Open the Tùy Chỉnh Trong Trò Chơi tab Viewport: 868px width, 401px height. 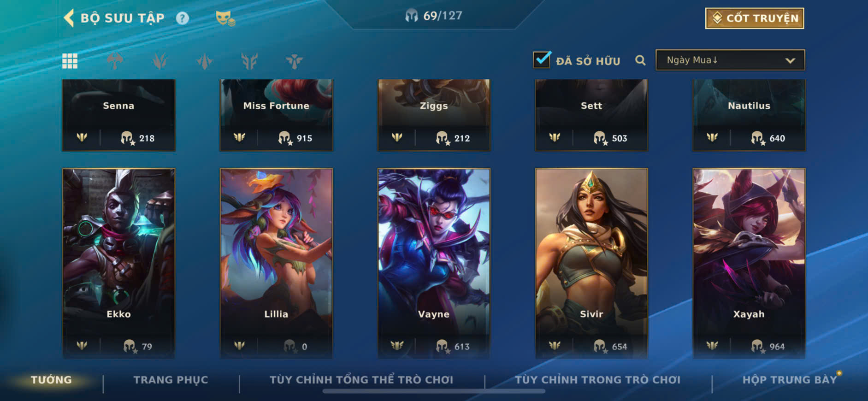[597, 380]
